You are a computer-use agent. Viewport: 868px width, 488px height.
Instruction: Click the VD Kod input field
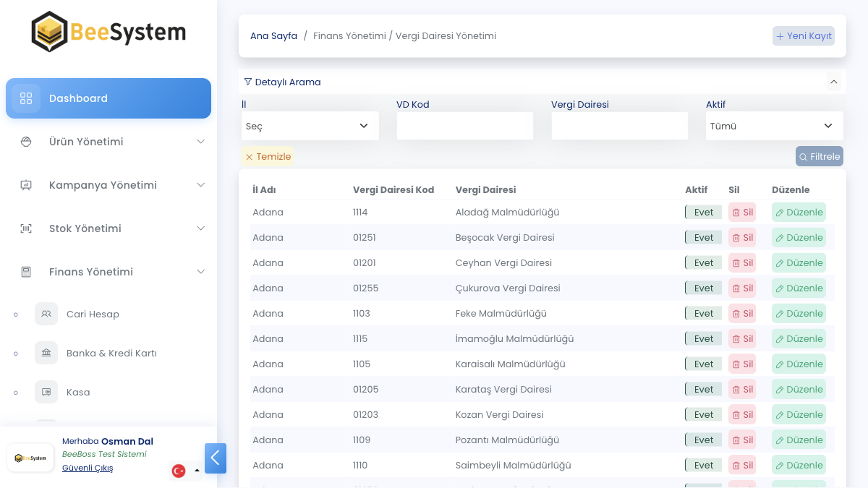tap(464, 126)
